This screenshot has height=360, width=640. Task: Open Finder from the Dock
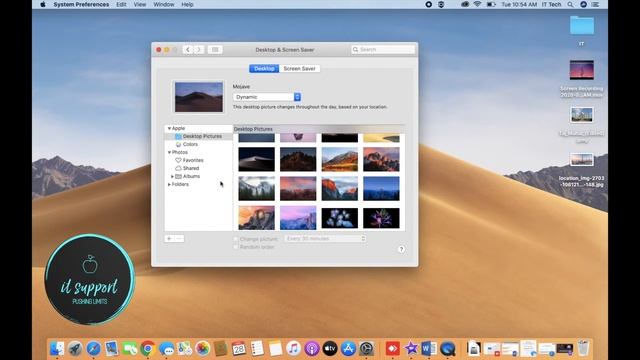[x=57, y=349]
